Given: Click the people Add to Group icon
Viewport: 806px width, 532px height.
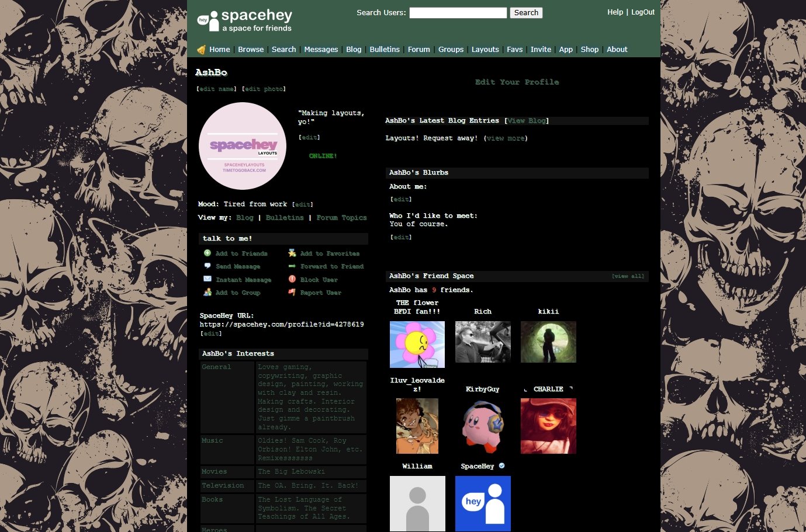Looking at the screenshot, I should point(207,292).
